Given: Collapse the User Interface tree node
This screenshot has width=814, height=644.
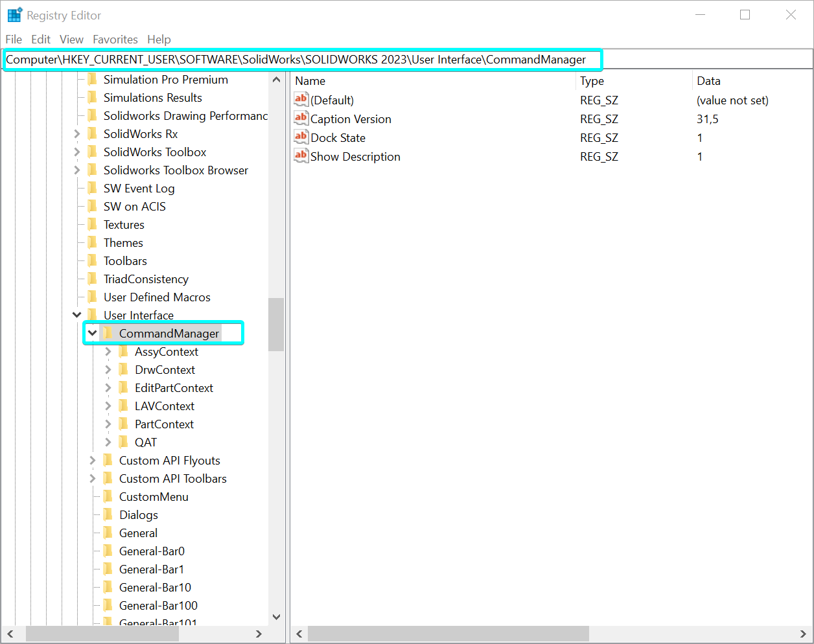Looking at the screenshot, I should coord(76,315).
